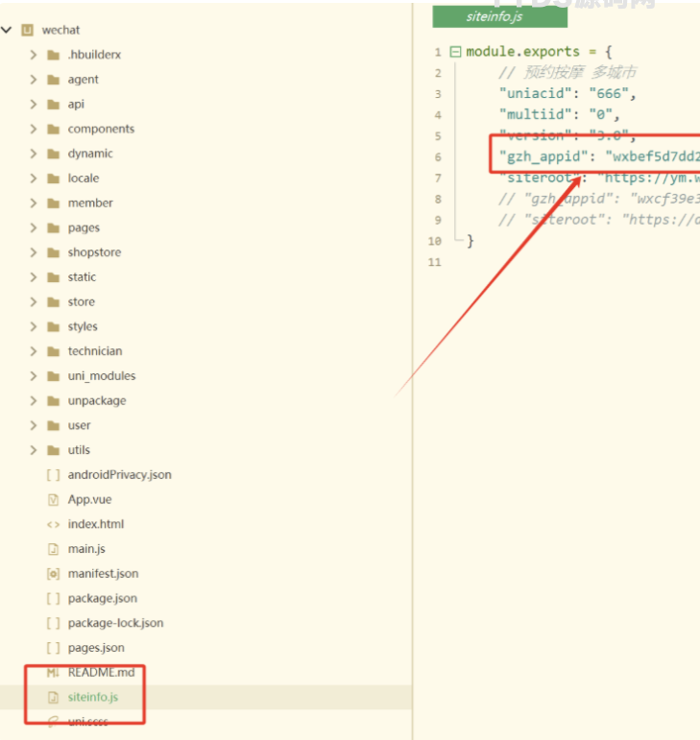Select the pages.json file
Image resolution: width=700 pixels, height=740 pixels.
(x=95, y=648)
